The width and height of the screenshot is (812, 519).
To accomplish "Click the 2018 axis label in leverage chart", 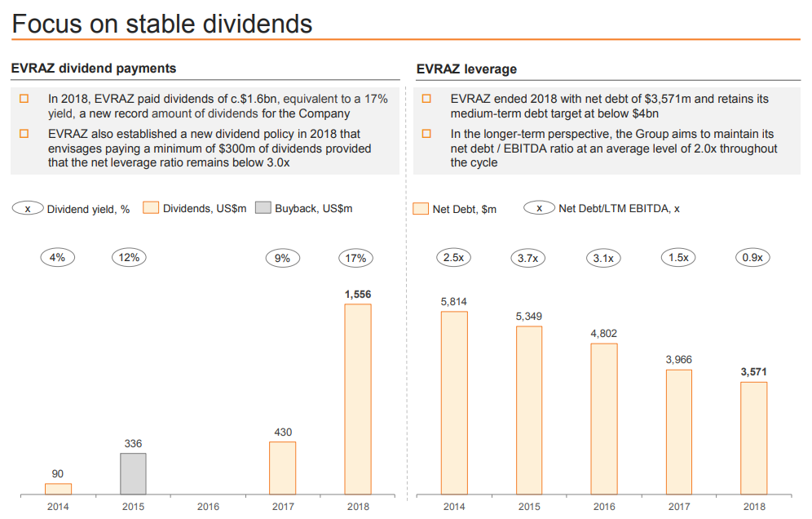I will (x=754, y=507).
